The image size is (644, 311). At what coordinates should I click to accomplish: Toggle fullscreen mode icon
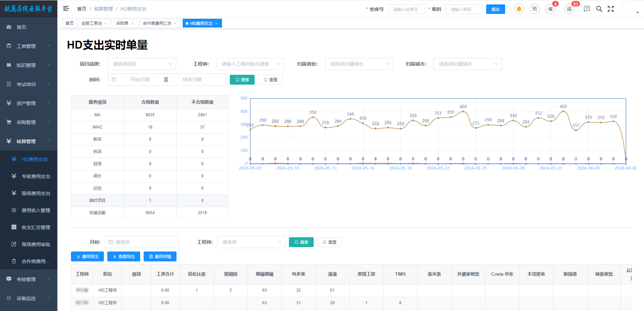pos(611,9)
